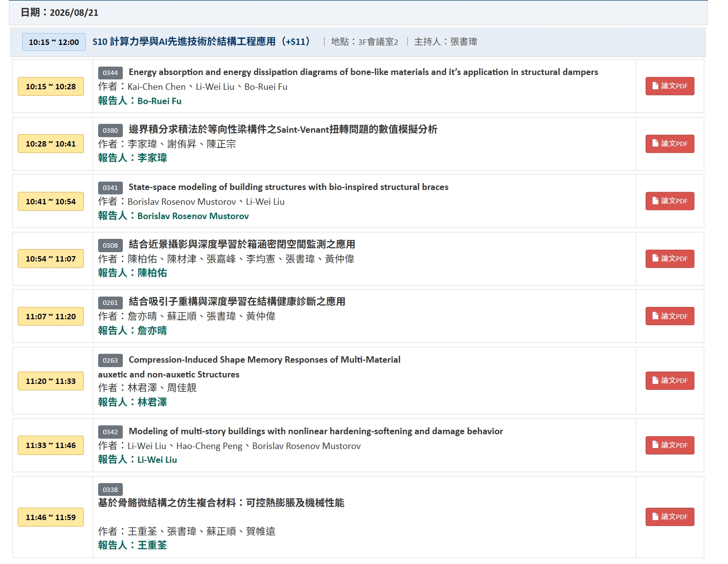Screen dimensions: 728x564
Task: Open title 結合近景攝影與深度學習於箱涵密閉空間監測之應用
Action: tap(242, 244)
